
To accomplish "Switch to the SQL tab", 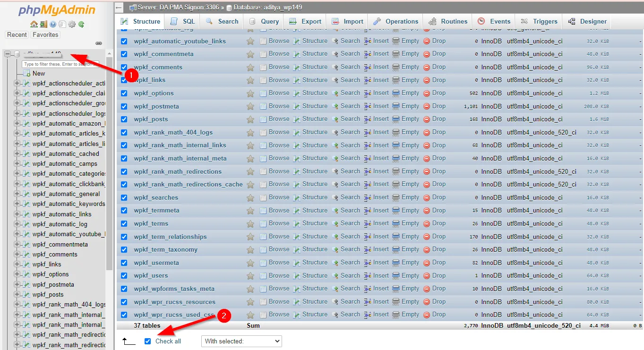I will [x=182, y=21].
